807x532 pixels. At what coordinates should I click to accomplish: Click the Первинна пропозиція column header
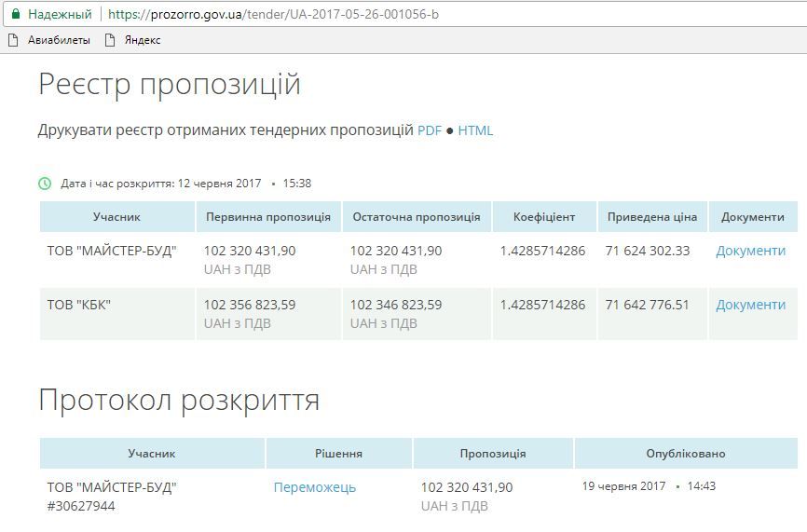268,216
